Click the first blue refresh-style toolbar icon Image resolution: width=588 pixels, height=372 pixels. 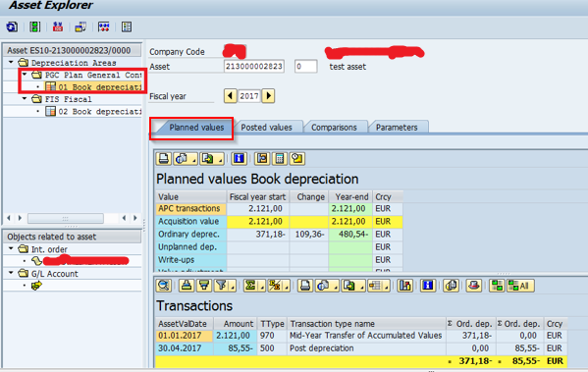[x=12, y=27]
